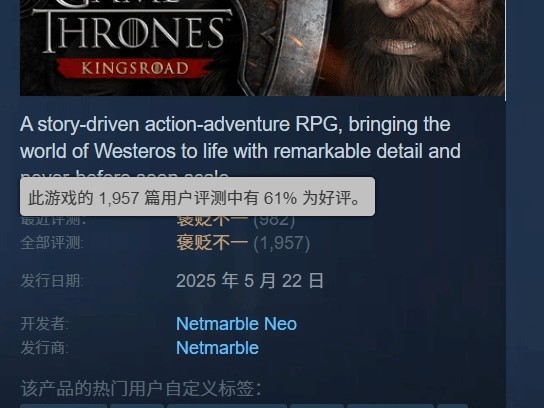
Task: Click the 该产品的热门用户自定义标签 heading
Action: click(x=141, y=388)
